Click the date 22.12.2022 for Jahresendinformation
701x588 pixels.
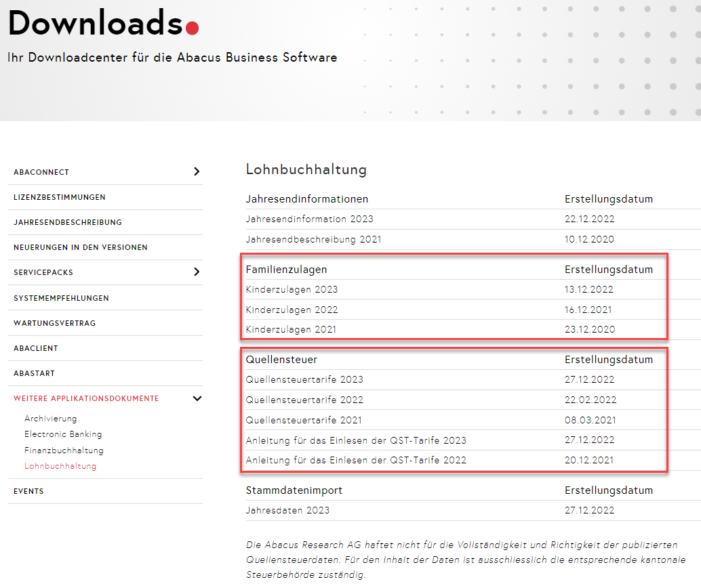(589, 219)
